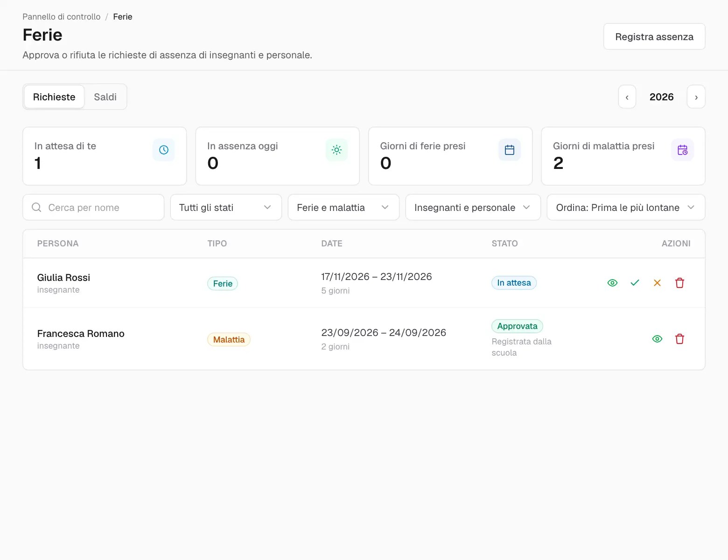Delete Giulia Rossi's leave request
This screenshot has height=560, width=728.
679,283
